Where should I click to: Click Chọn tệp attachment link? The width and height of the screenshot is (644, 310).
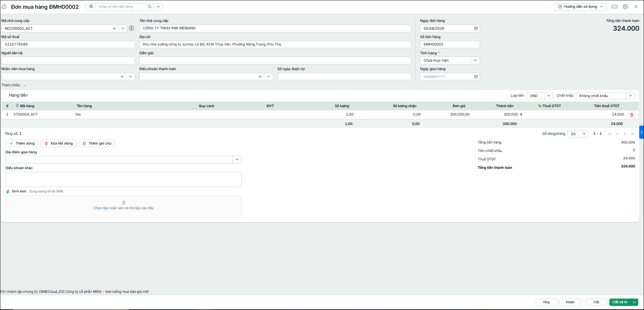[101, 208]
